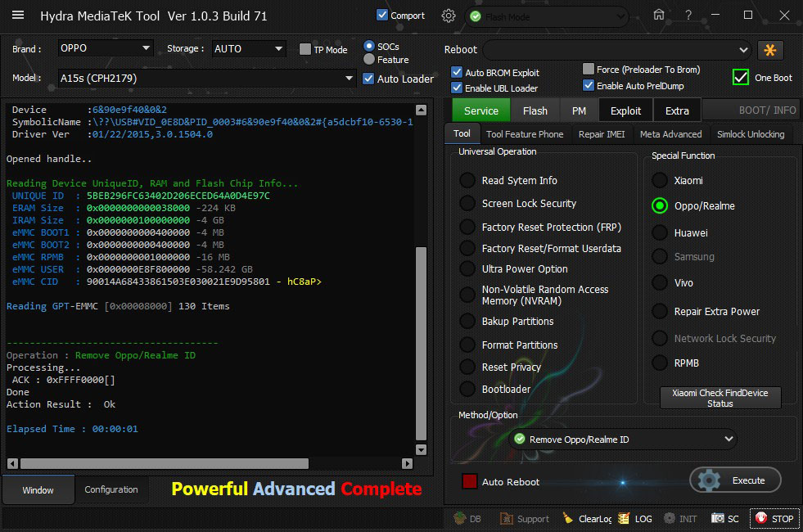
Task: Open the PM tab
Action: (579, 110)
